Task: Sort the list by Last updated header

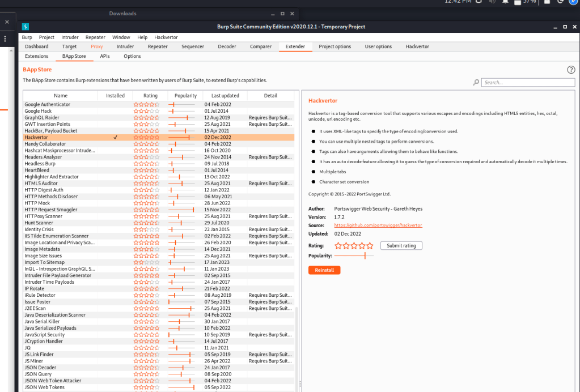Action: (225, 96)
